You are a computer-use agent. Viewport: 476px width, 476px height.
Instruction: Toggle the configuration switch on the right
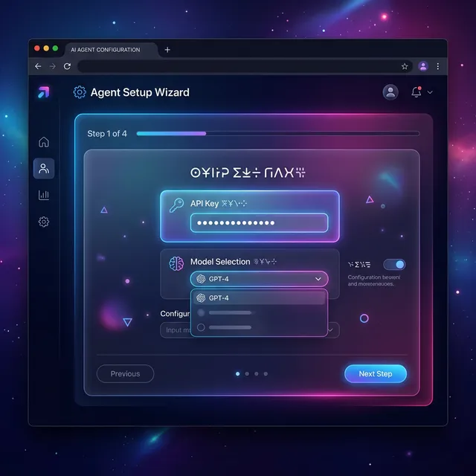click(394, 265)
